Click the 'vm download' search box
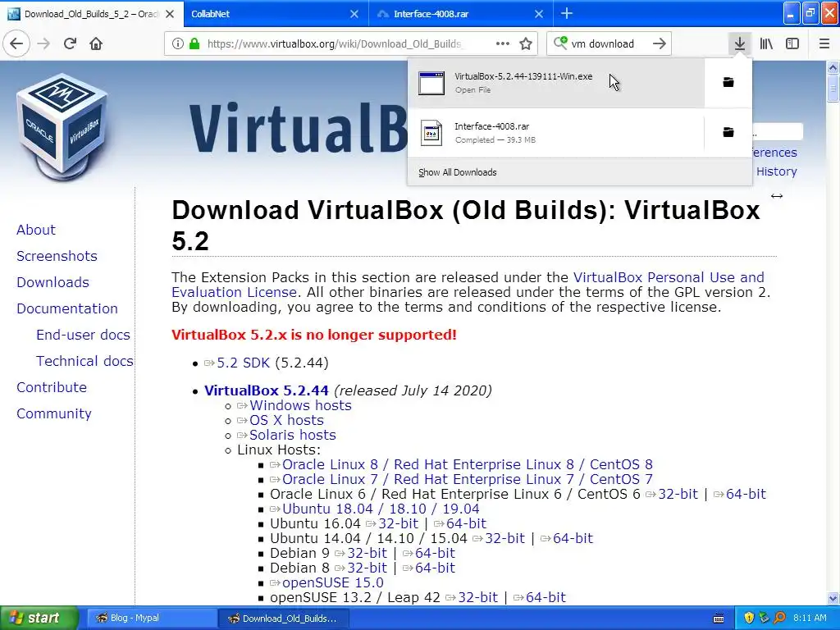 pyautogui.click(x=608, y=43)
